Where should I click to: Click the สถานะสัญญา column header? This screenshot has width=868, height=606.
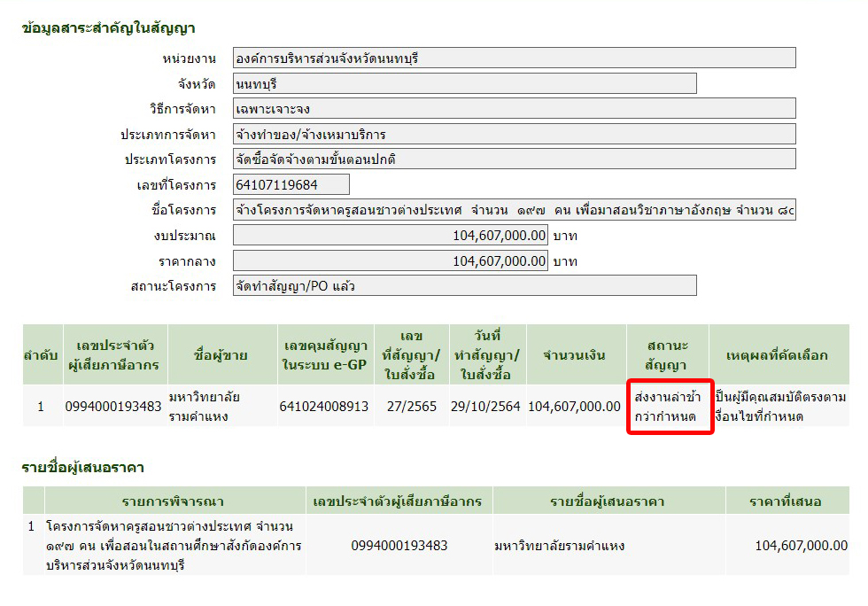pyautogui.click(x=667, y=355)
